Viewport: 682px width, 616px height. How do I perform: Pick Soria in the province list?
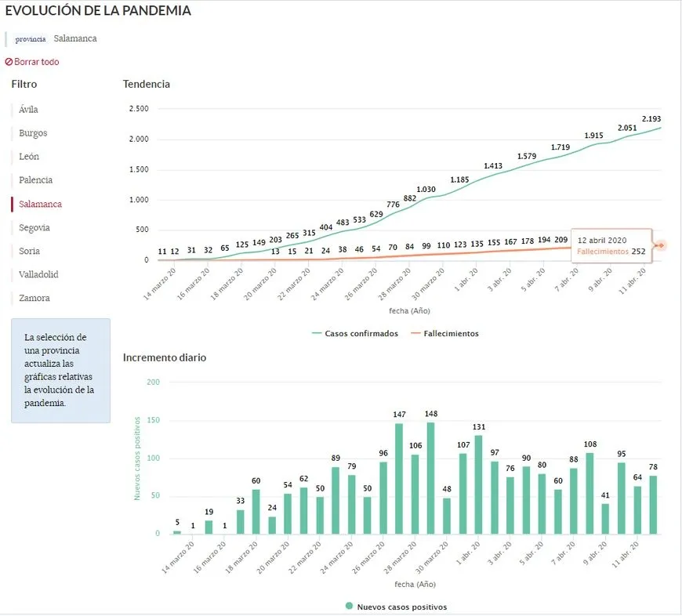pyautogui.click(x=29, y=251)
